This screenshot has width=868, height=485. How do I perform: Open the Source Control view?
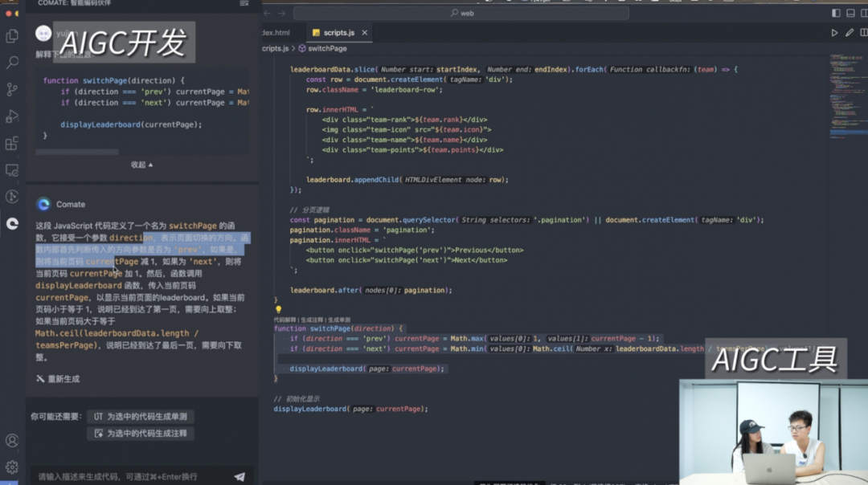click(x=12, y=89)
